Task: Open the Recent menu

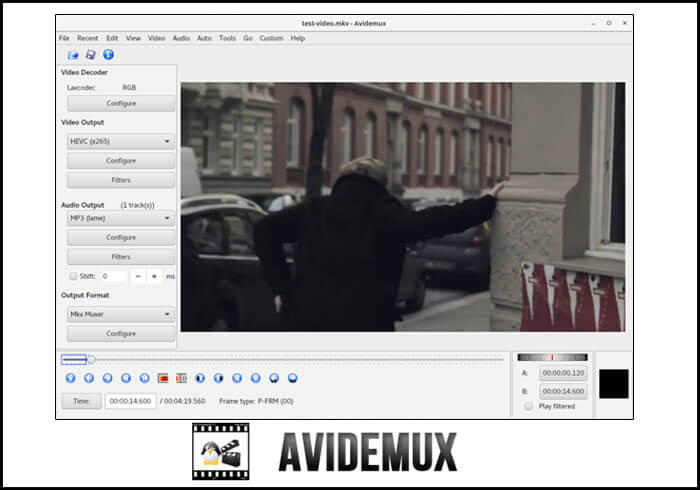Action: pos(88,38)
